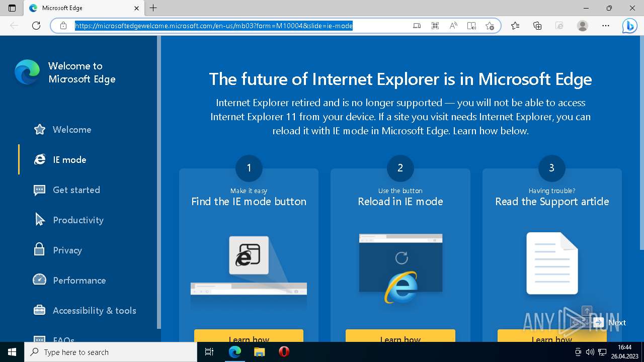Go to the Welcome section

tap(72, 130)
